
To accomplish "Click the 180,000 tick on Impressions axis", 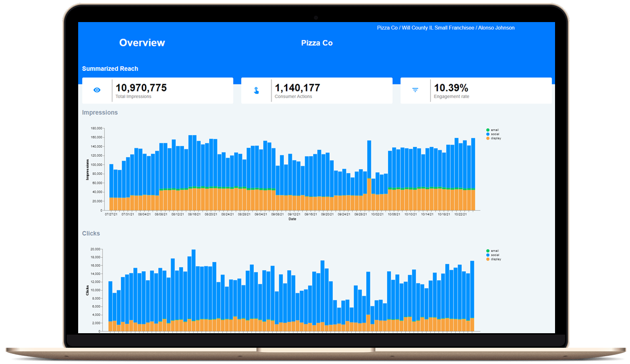I will 96,128.
